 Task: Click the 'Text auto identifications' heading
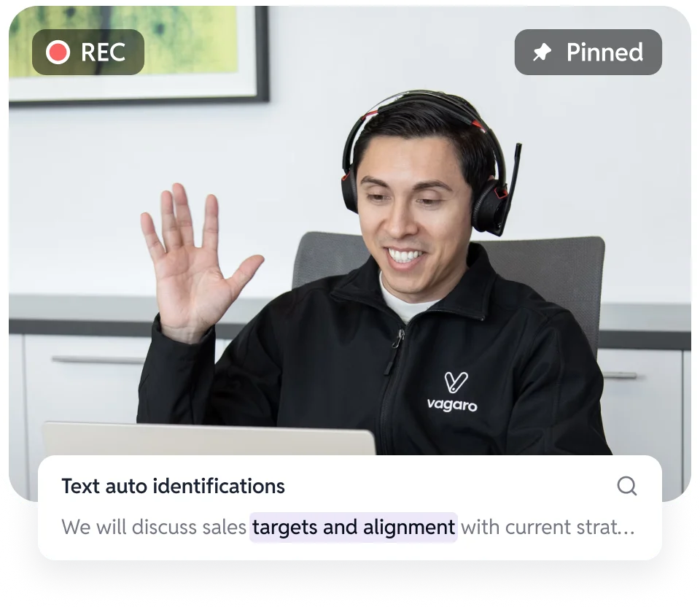click(173, 486)
